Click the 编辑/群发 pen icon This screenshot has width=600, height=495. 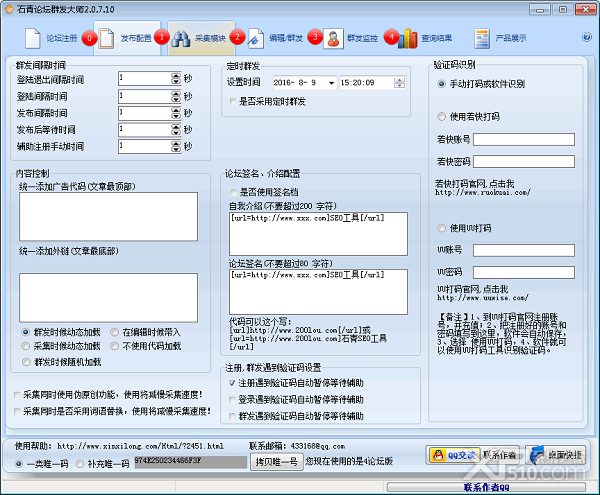[255, 38]
